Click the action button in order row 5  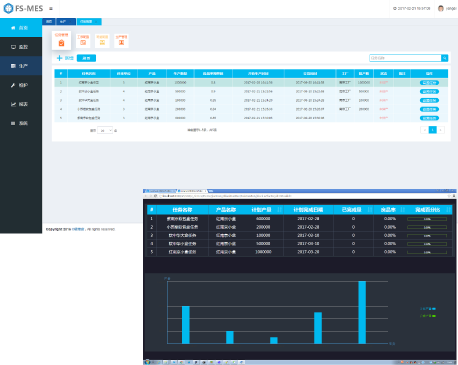(429, 118)
